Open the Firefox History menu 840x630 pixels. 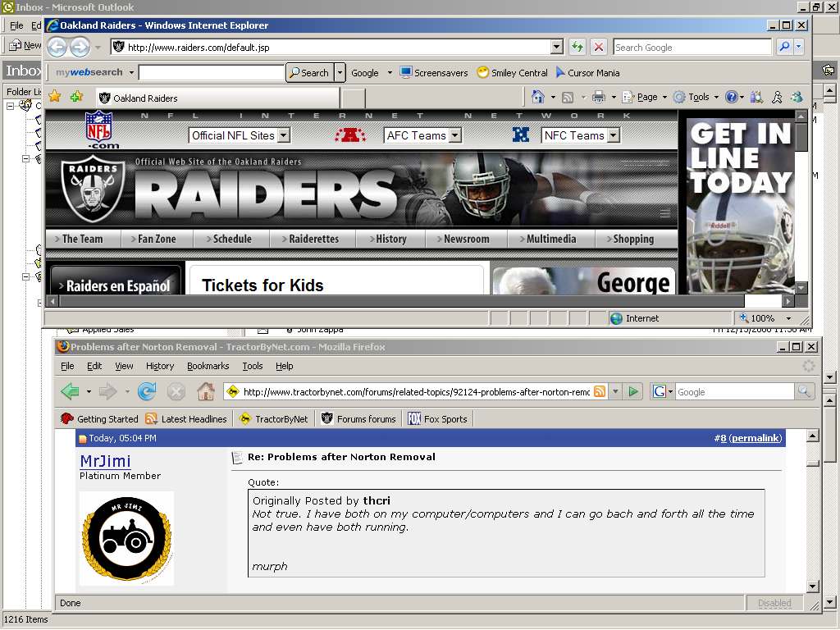[x=160, y=366]
